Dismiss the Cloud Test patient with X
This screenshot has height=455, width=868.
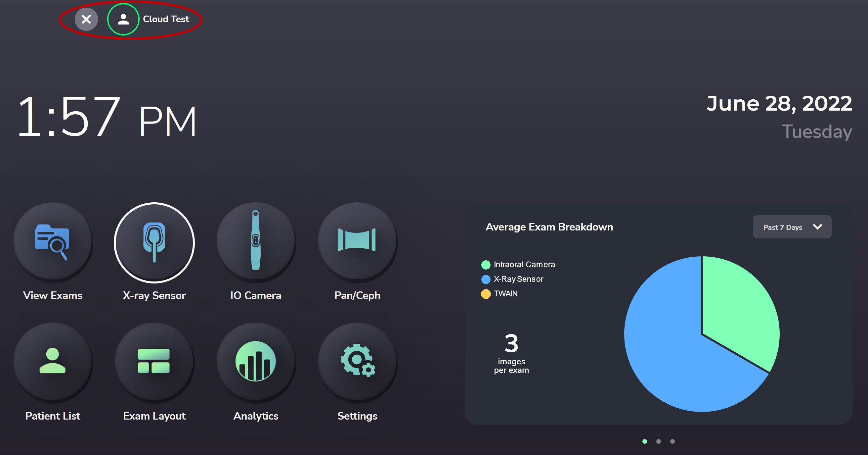point(86,19)
